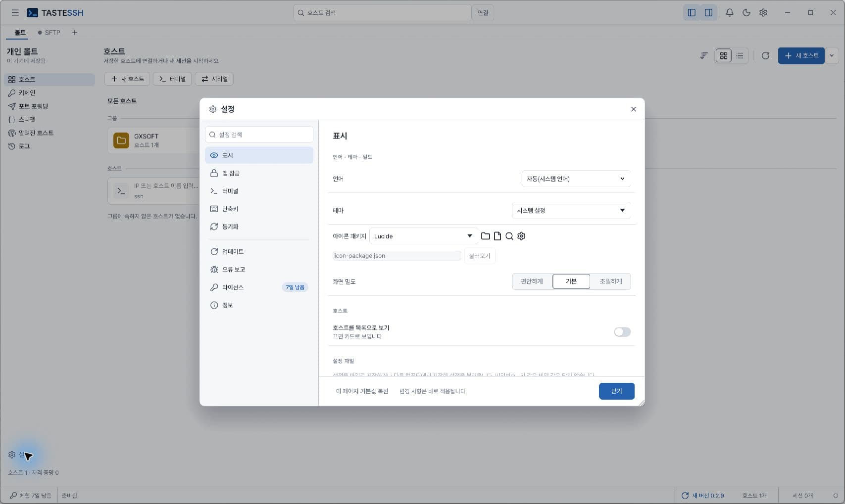
Task: Select 로그 in the vault sidebar
Action: [x=49, y=146]
